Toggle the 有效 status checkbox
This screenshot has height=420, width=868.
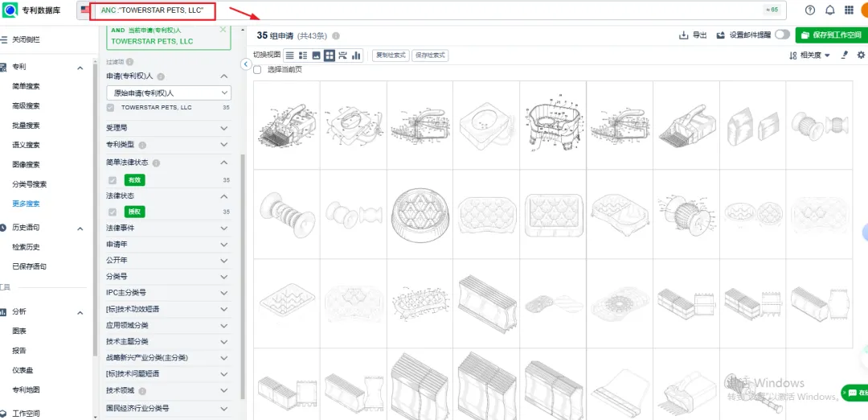(x=113, y=180)
